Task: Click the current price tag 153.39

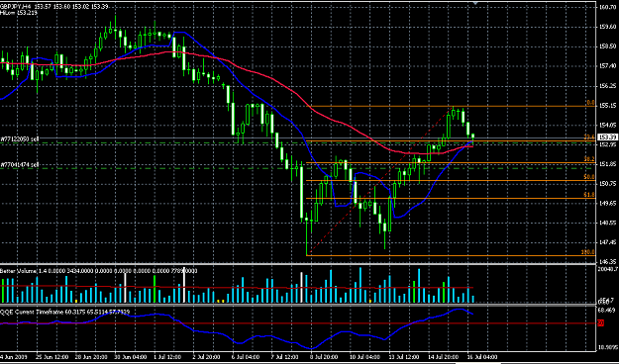Action: point(607,137)
